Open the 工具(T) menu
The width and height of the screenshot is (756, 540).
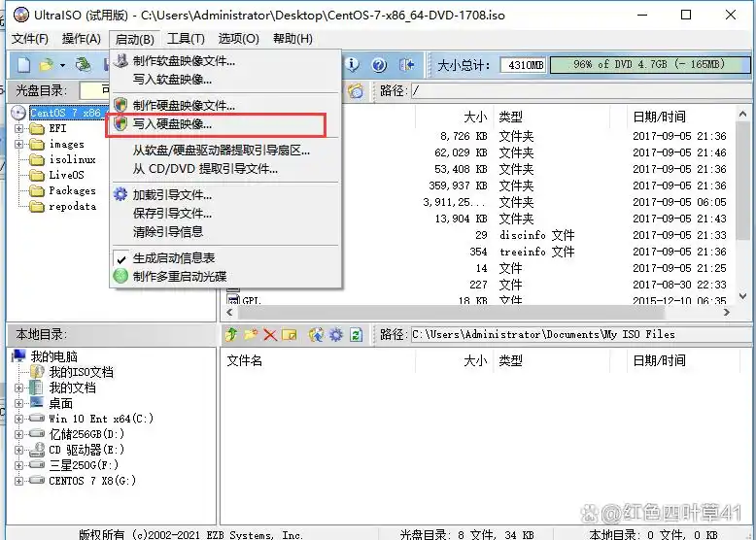click(x=185, y=39)
